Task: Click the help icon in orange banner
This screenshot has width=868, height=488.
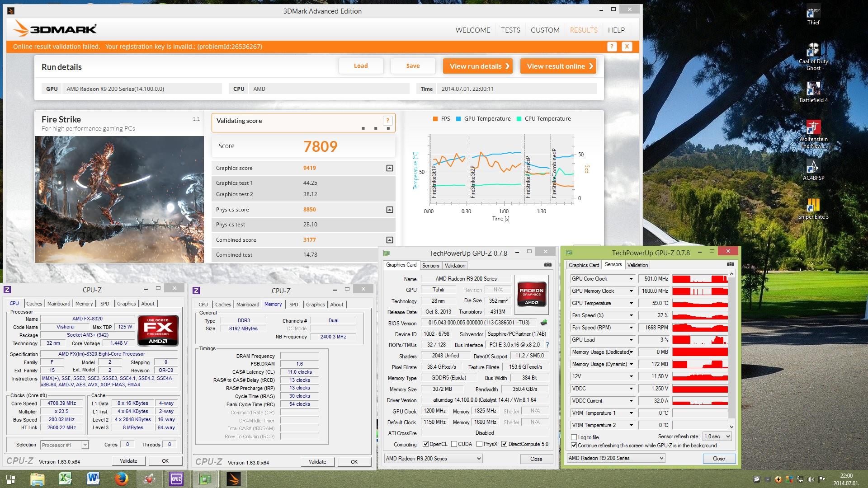Action: tap(612, 47)
